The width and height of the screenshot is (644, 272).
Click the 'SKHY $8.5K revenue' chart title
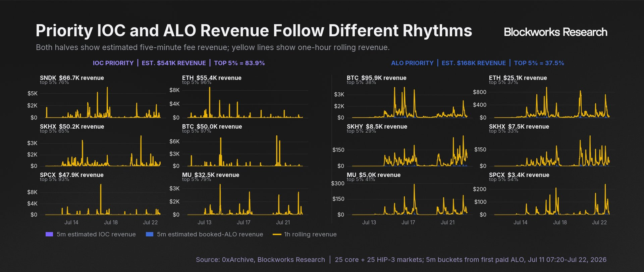click(x=377, y=126)
